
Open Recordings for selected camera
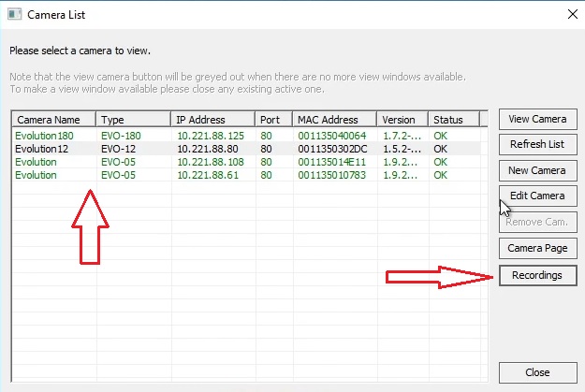[x=536, y=275]
